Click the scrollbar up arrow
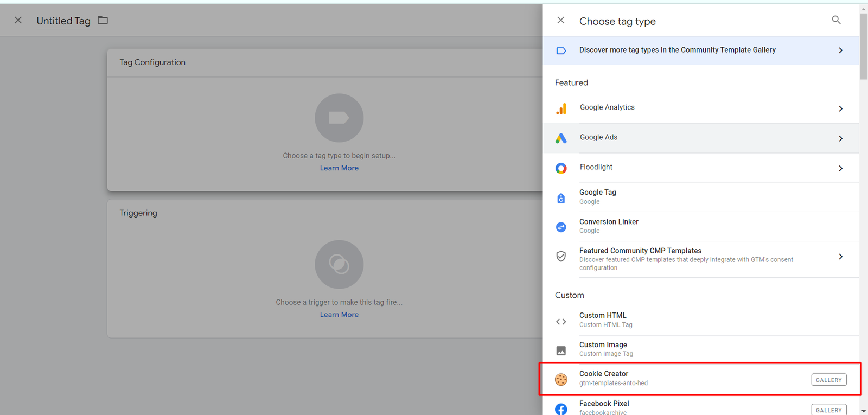The width and height of the screenshot is (868, 415). pos(864,8)
